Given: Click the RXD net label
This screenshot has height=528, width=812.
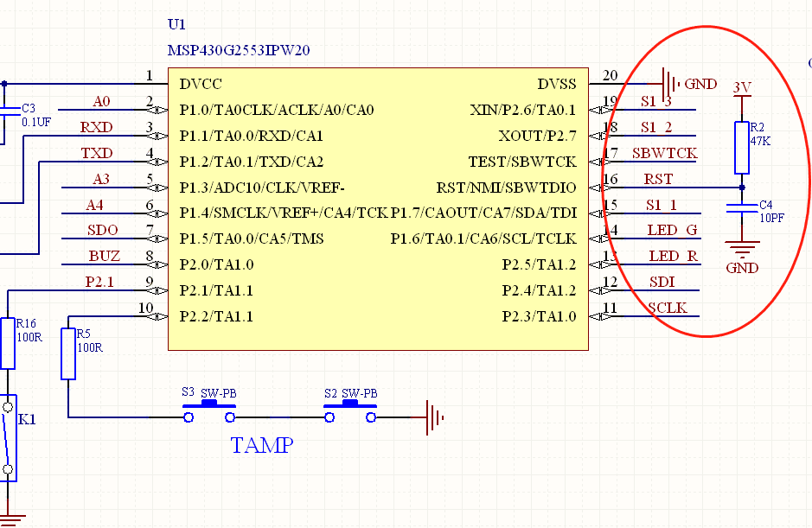Looking at the screenshot, I should [x=96, y=127].
